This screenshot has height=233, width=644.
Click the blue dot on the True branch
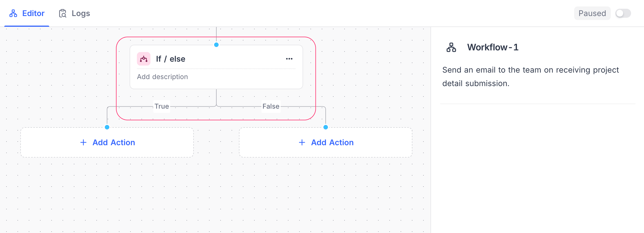click(107, 127)
